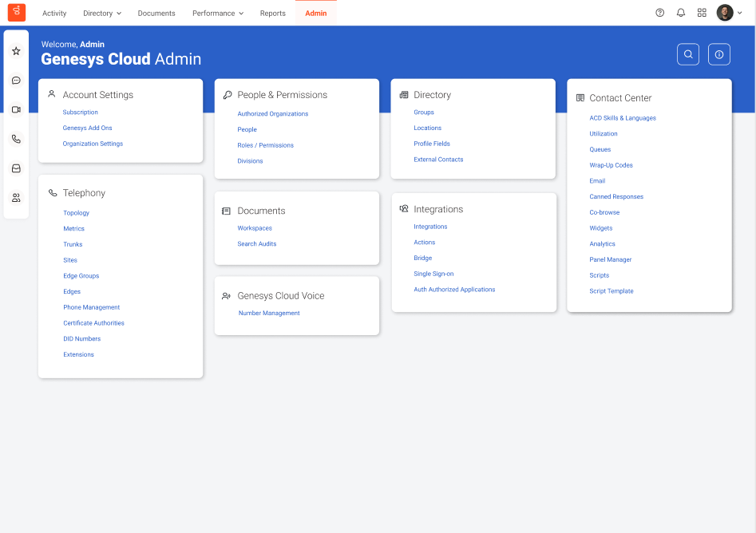Switch to the Reports tab
The image size is (756, 533).
tap(272, 14)
